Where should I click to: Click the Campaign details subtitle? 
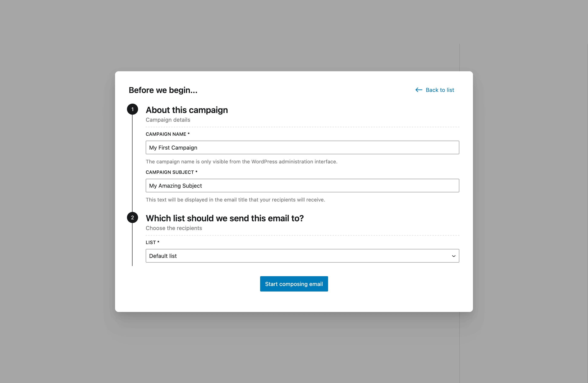(168, 120)
